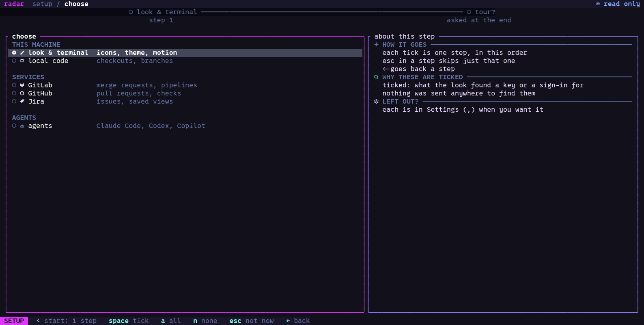Click the choose breadcrumb item
The image size is (644, 325).
point(76,4)
